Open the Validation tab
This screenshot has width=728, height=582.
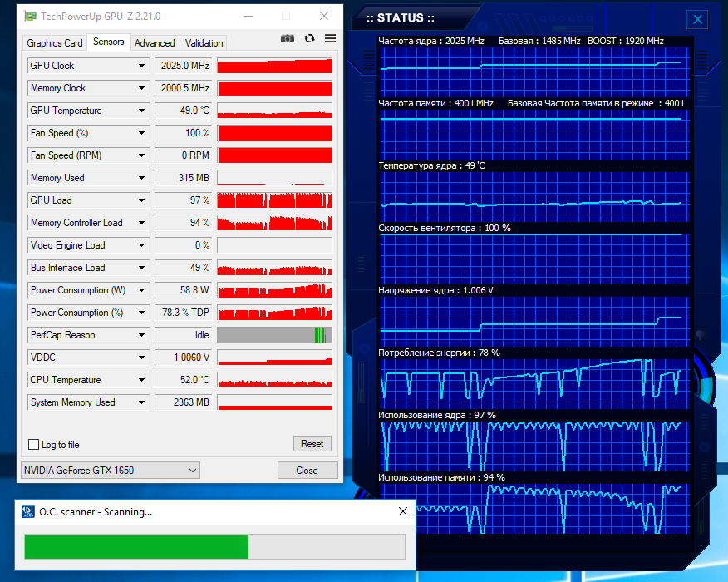pyautogui.click(x=204, y=43)
